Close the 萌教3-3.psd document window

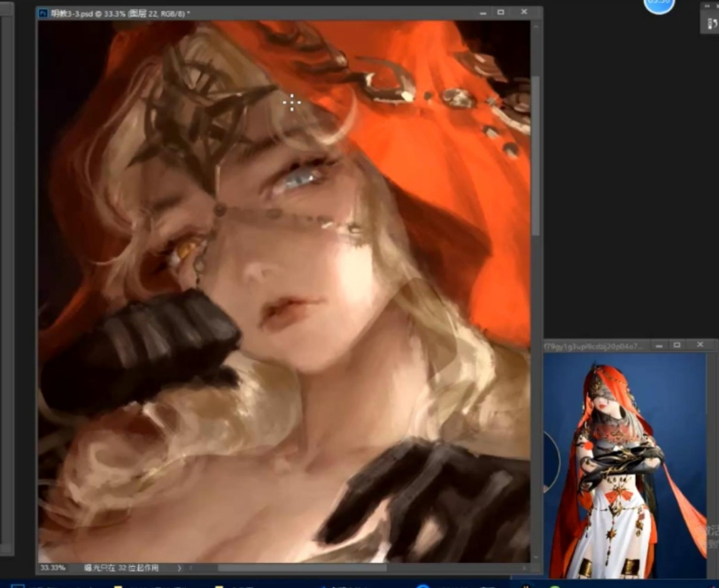tap(524, 12)
